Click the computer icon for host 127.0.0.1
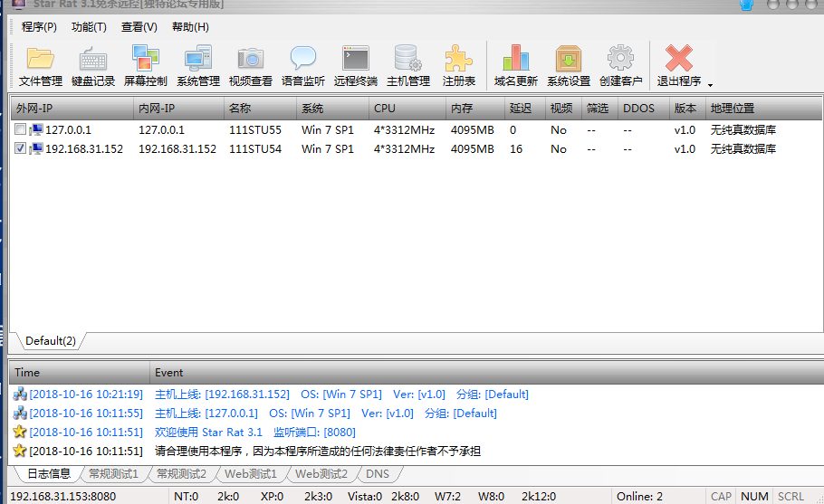Viewport: 824px width, 504px height. tap(35, 129)
